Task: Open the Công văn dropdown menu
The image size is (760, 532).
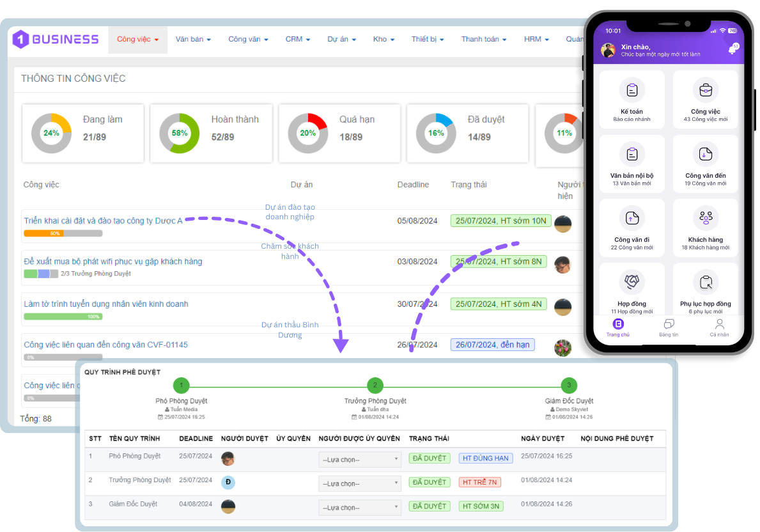Action: pyautogui.click(x=248, y=39)
